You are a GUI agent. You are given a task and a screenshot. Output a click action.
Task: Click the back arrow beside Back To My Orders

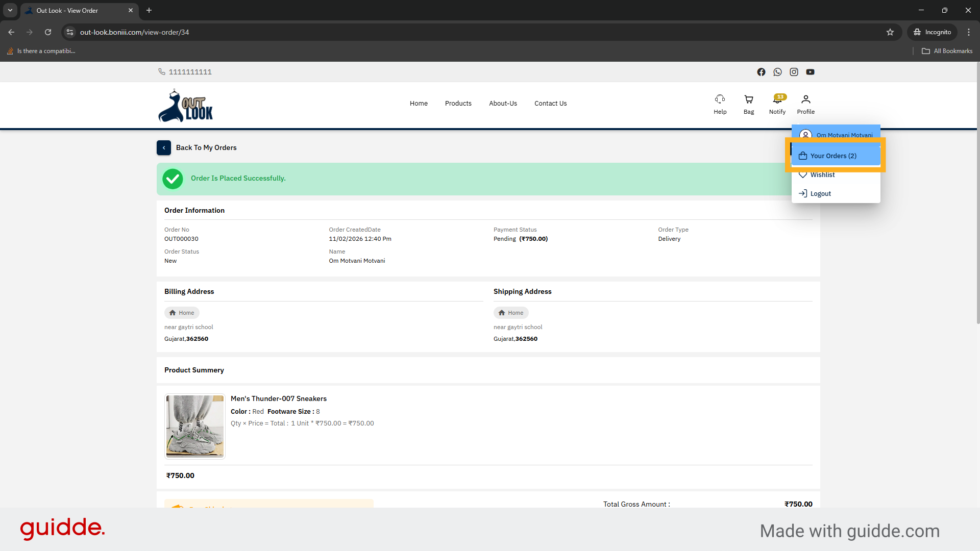coord(164,147)
